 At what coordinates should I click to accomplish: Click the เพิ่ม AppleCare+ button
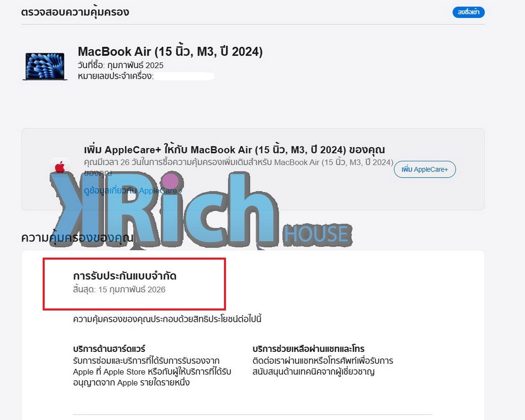pyautogui.click(x=425, y=169)
